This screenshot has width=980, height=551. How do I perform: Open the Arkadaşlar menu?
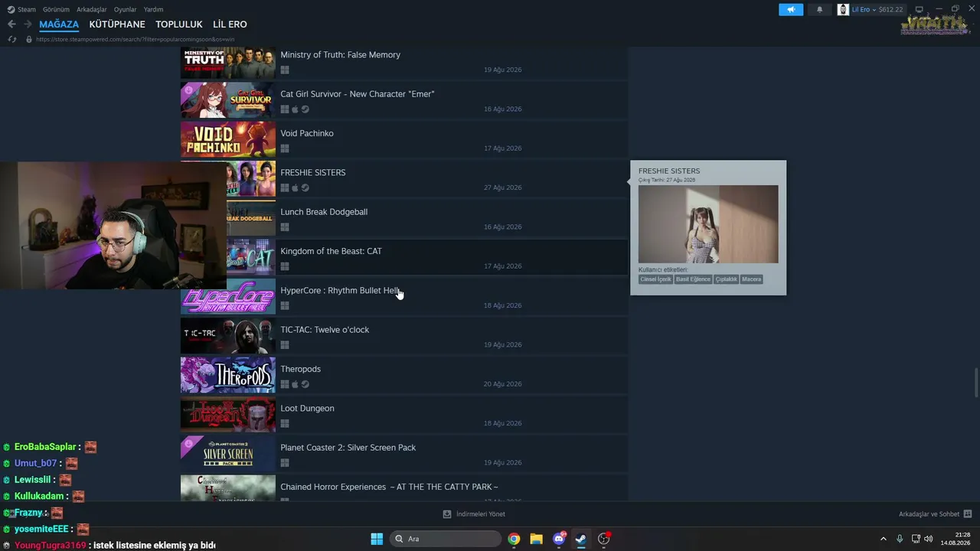point(92,9)
